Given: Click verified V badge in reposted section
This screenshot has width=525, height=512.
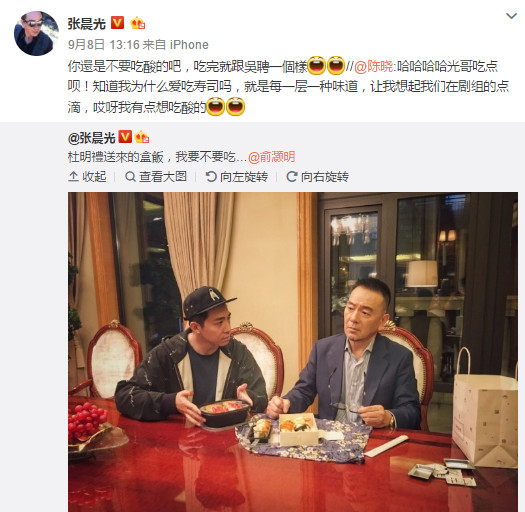Looking at the screenshot, I should point(126,137).
